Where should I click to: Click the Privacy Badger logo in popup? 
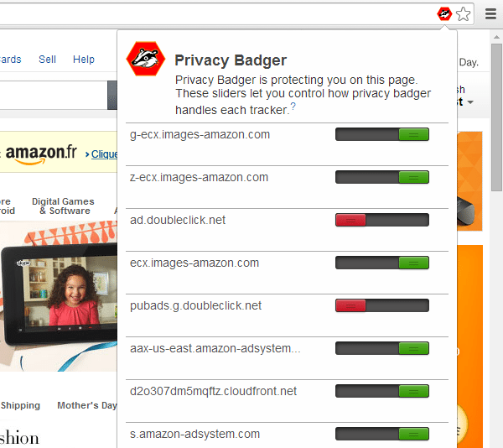[146, 59]
